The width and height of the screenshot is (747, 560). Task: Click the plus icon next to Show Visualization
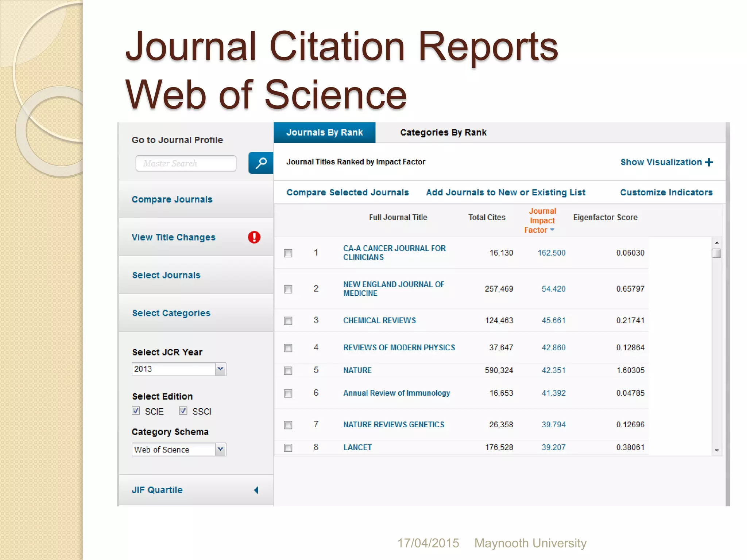(x=709, y=162)
